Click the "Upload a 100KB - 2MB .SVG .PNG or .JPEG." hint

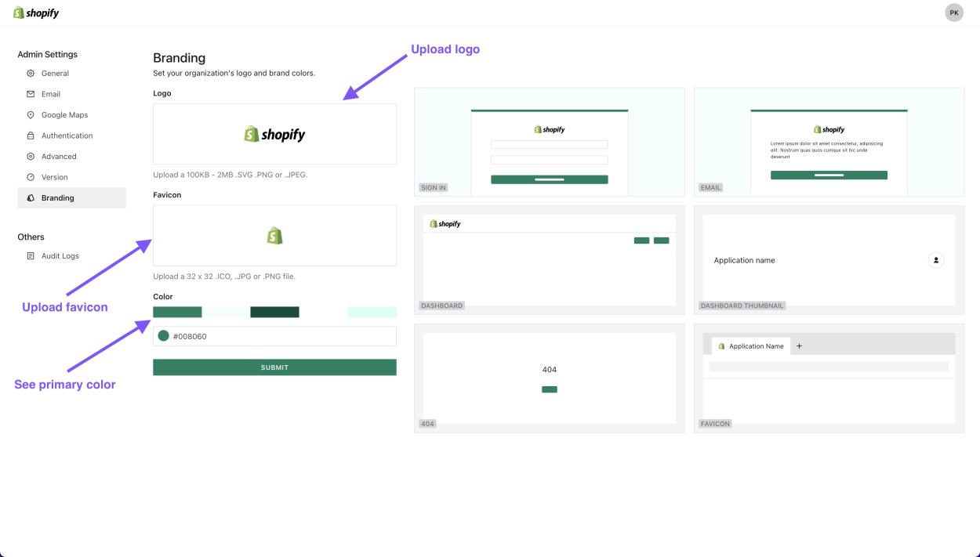pos(230,175)
